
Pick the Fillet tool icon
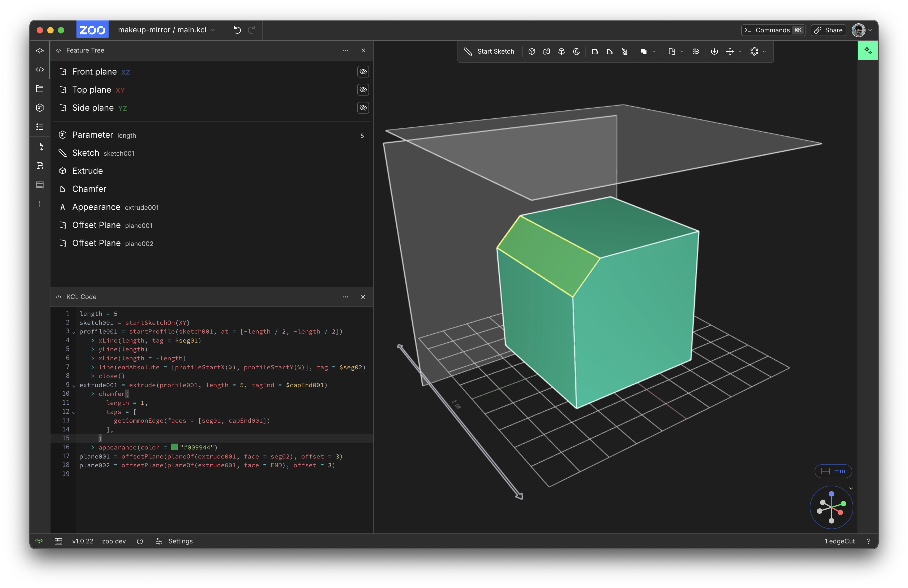[x=594, y=51]
